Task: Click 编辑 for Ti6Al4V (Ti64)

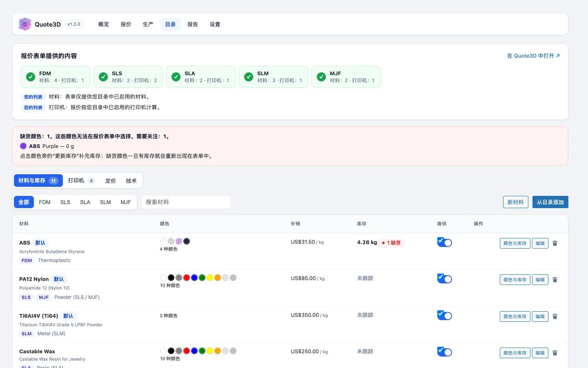Action: (540, 316)
